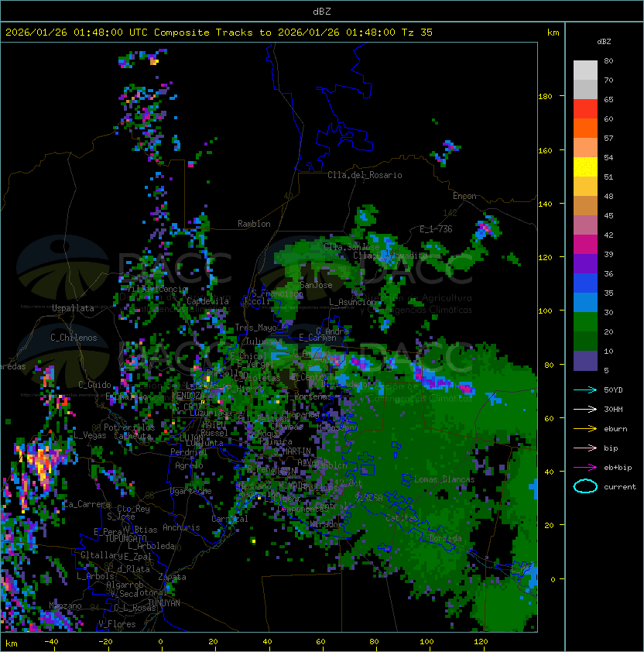
Task: Select the brown-orange 48 dBZ swatch
Action: (x=585, y=205)
